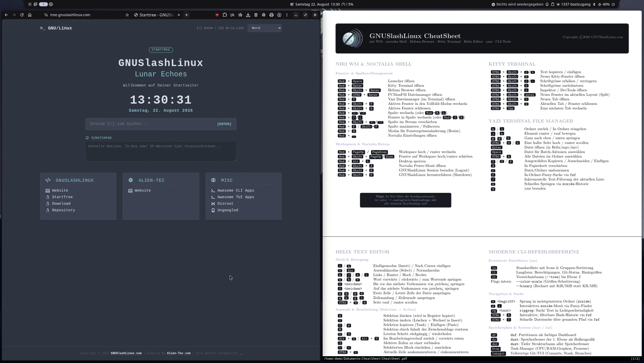The width and height of the screenshot is (644, 363).
Task: Click the Starttree browser tab
Action: [157, 15]
